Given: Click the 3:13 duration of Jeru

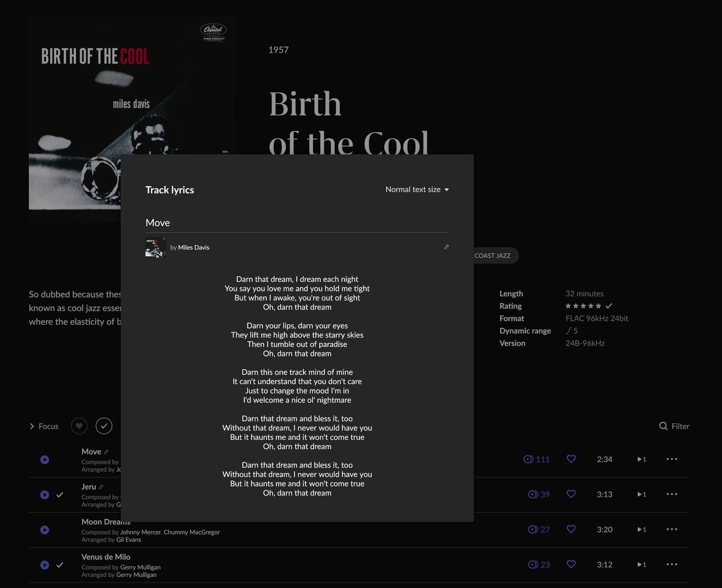Looking at the screenshot, I should [x=605, y=494].
